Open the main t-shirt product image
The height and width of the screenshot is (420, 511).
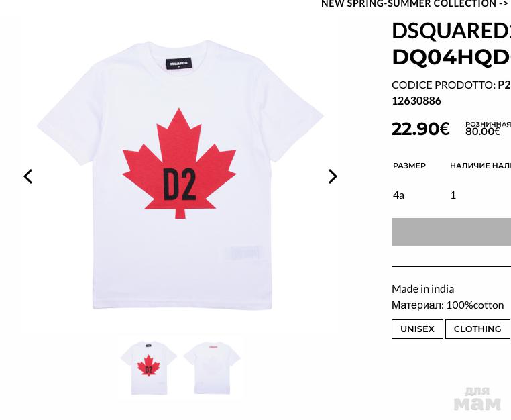180,176
